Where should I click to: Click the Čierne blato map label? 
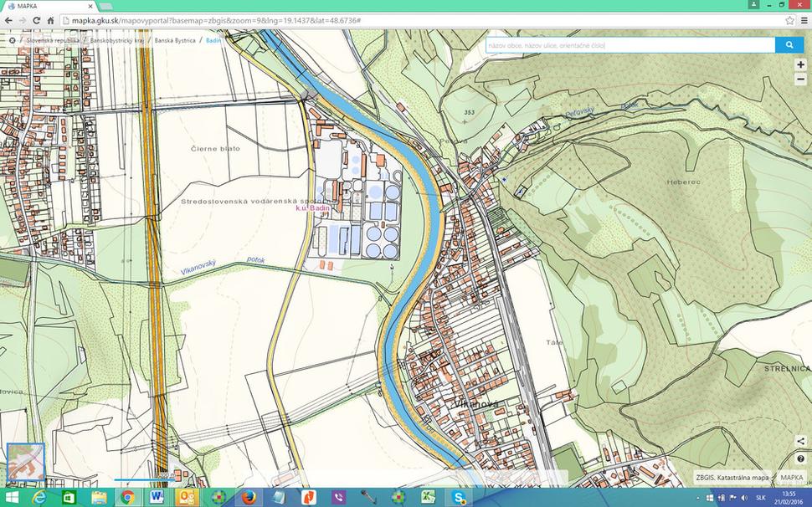pos(215,148)
